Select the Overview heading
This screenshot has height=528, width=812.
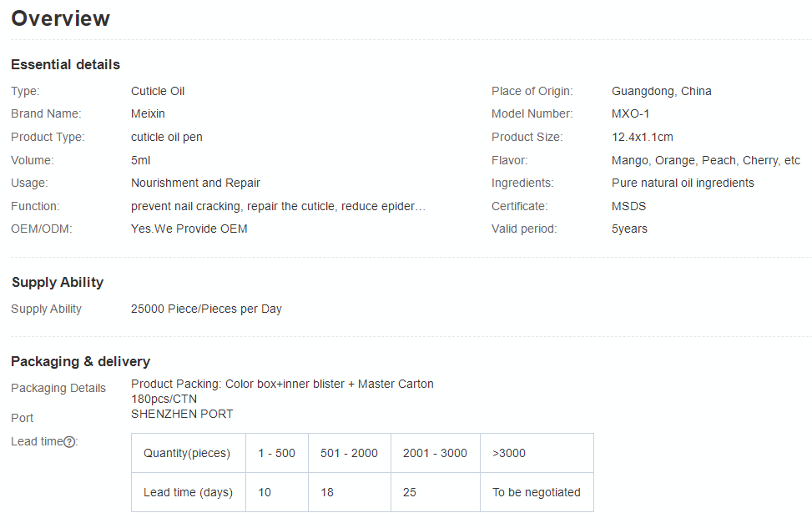(x=60, y=18)
